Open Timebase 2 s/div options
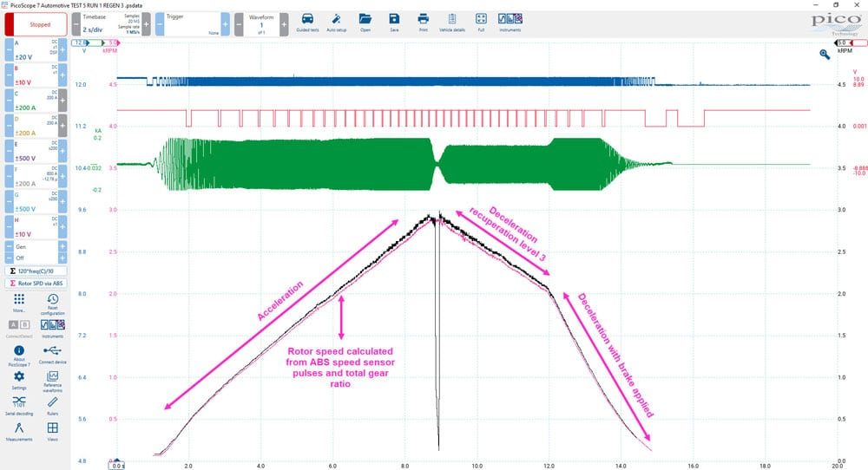This screenshot has height=470, width=868. (x=111, y=24)
